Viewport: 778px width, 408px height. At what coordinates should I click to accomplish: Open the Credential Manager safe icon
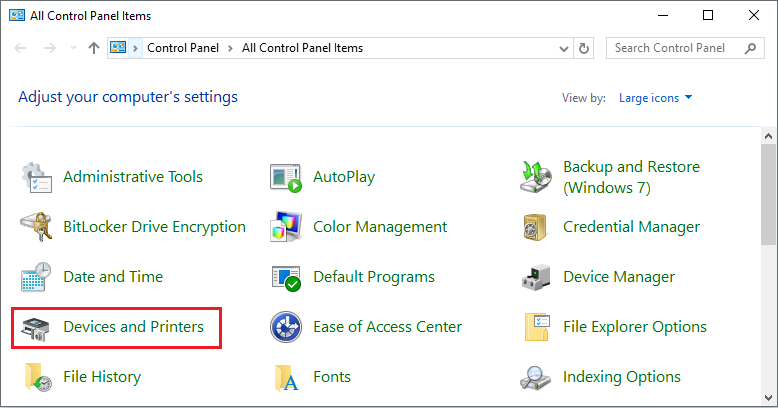(x=536, y=227)
